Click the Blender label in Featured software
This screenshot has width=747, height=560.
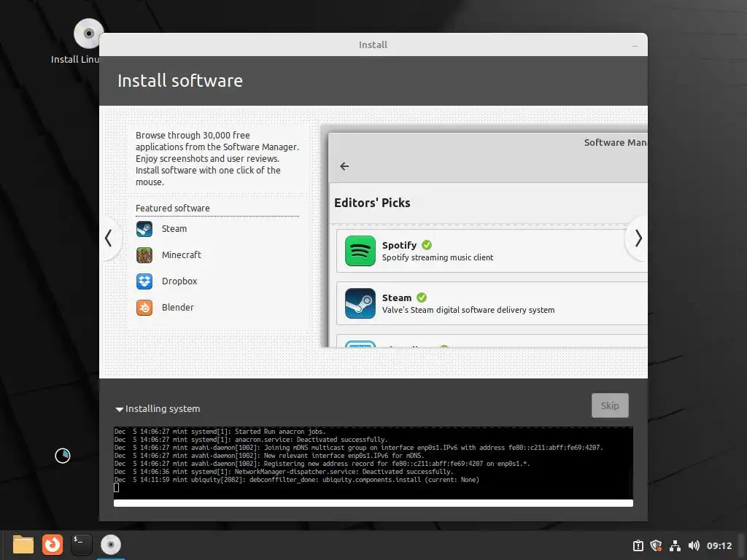(178, 308)
